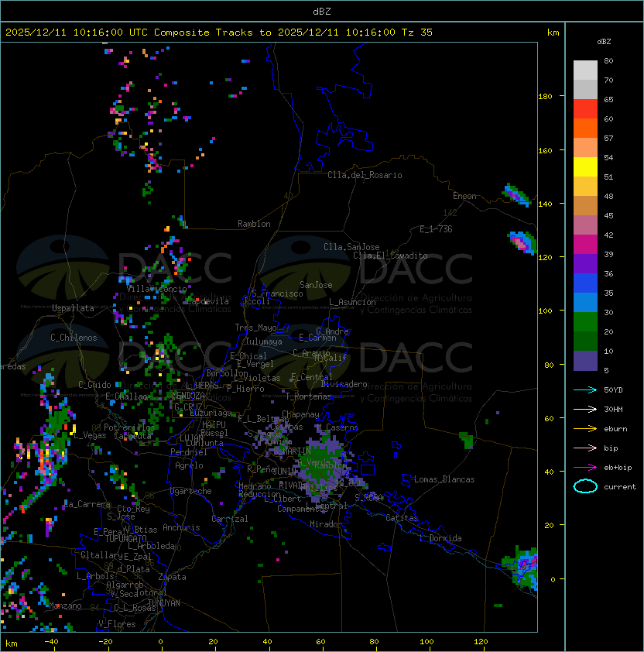Click the 'dBZ' title at top
The height and width of the screenshot is (652, 644).
(322, 11)
